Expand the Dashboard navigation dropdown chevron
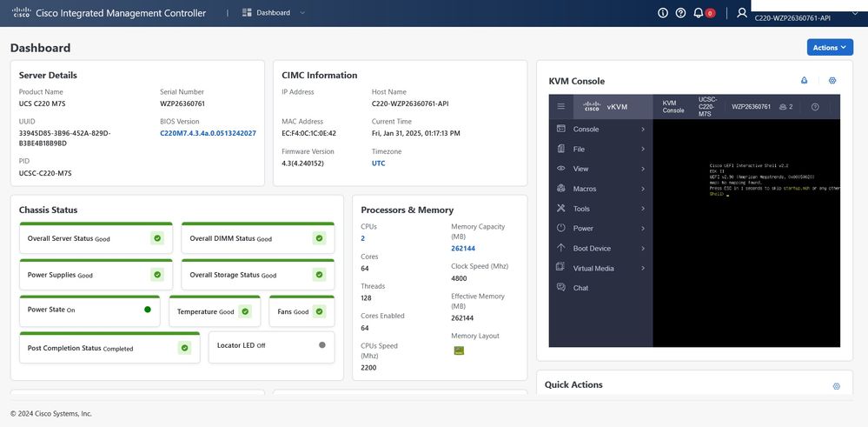868x427 pixels. pos(302,13)
